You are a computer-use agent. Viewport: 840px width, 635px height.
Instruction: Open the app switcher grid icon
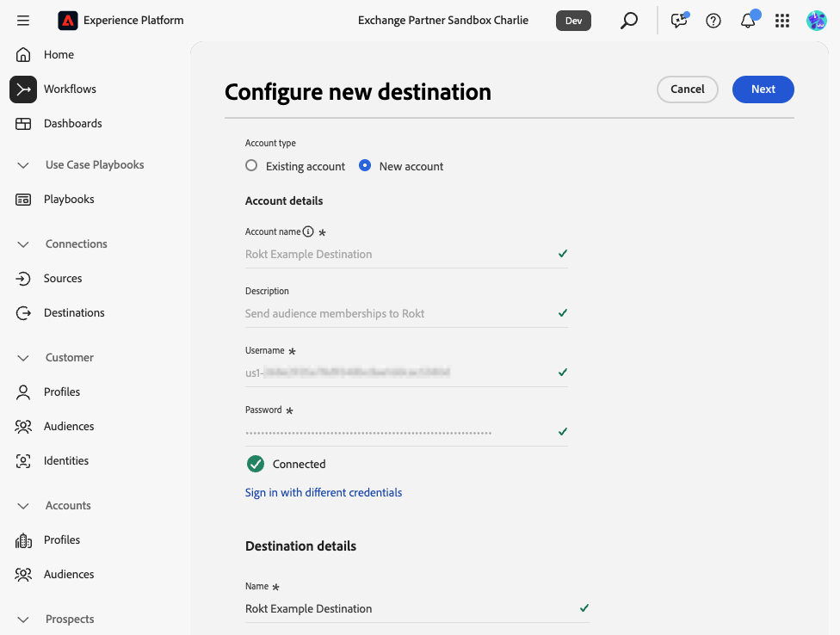tap(782, 21)
